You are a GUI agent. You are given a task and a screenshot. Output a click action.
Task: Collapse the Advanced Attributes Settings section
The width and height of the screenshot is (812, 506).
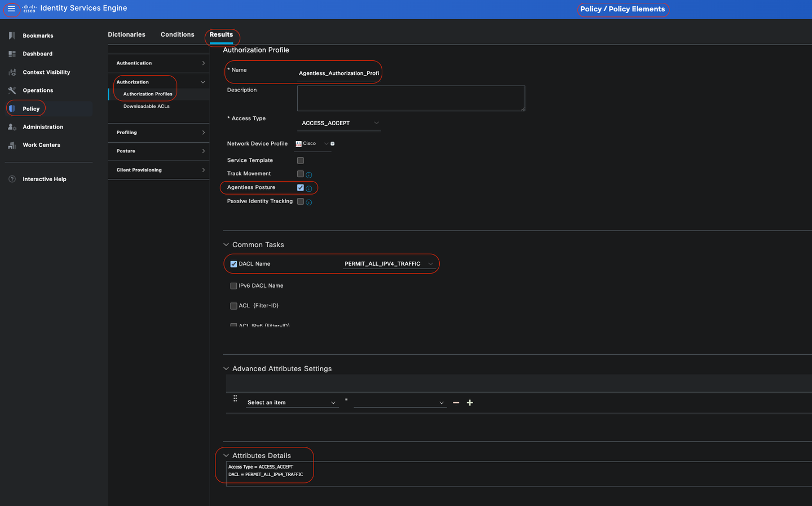click(226, 369)
